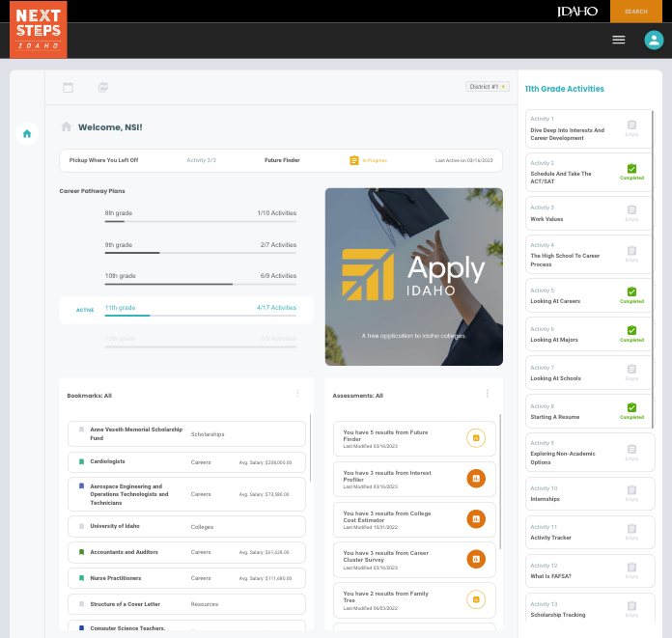Click Activity 2 completed checkmark icon
The height and width of the screenshot is (638, 672).
pyautogui.click(x=631, y=168)
